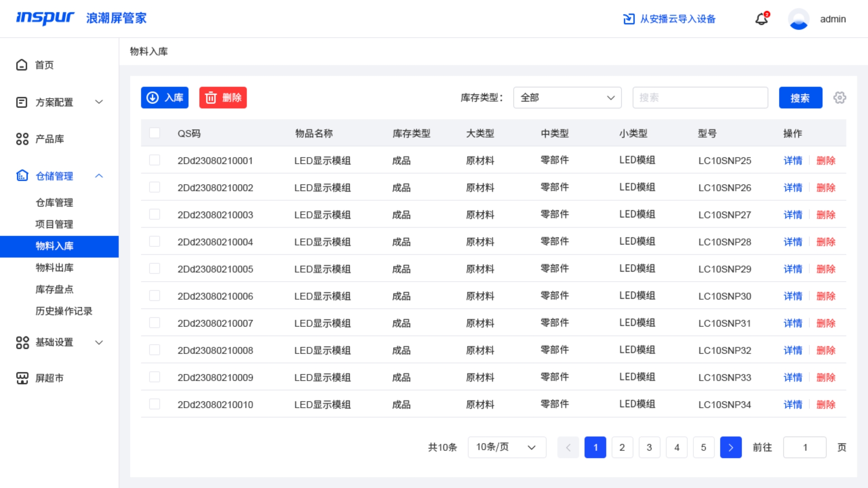Delete row LC10SNP25
The image size is (868, 488).
826,160
